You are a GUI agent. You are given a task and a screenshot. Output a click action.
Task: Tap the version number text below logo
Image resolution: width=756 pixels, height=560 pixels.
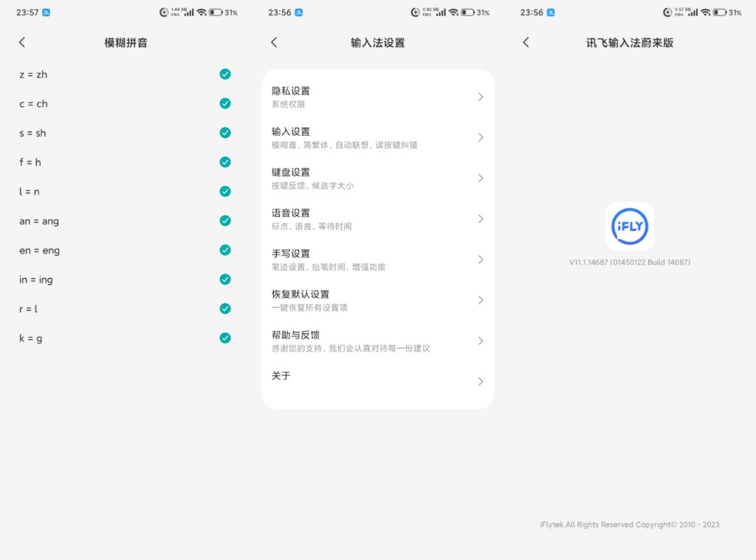(630, 262)
